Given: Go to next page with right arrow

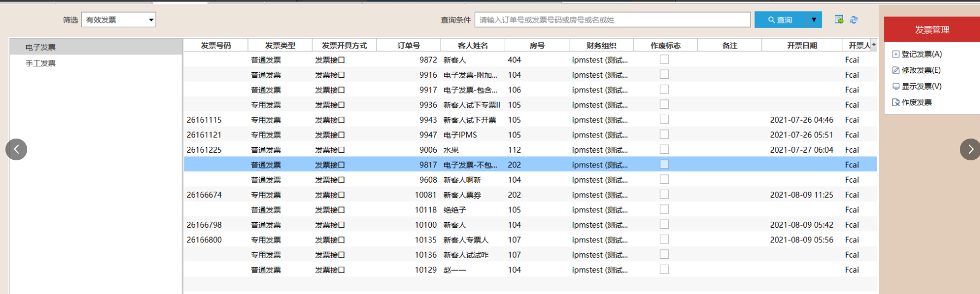Looking at the screenshot, I should tap(970, 149).
